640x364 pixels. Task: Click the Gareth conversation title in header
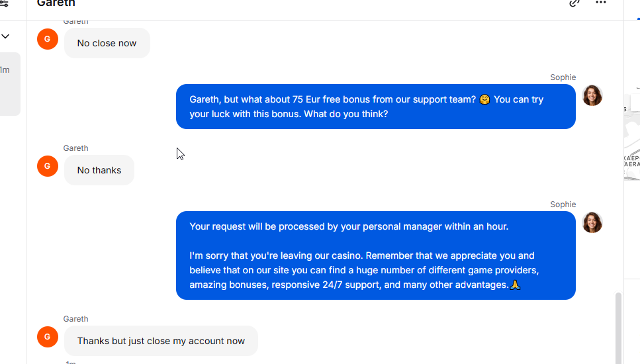click(56, 3)
